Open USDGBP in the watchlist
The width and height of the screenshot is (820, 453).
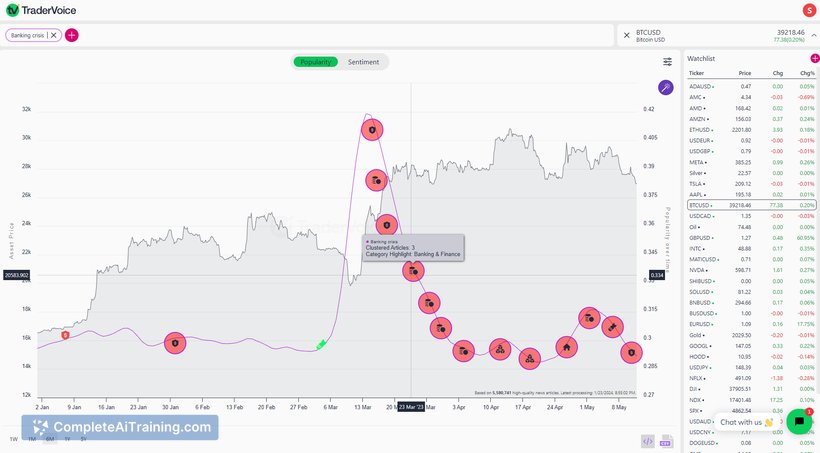[751, 151]
